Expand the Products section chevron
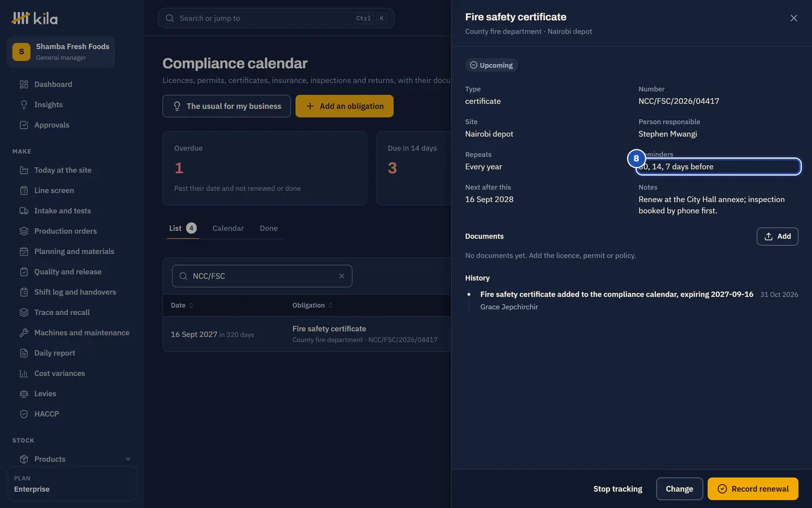Image resolution: width=812 pixels, height=508 pixels. tap(128, 459)
